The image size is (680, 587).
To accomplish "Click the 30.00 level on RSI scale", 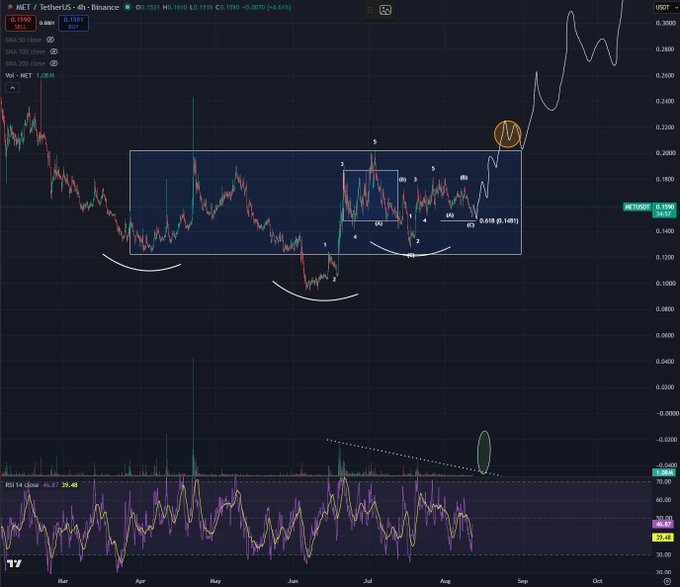I will [x=664, y=554].
